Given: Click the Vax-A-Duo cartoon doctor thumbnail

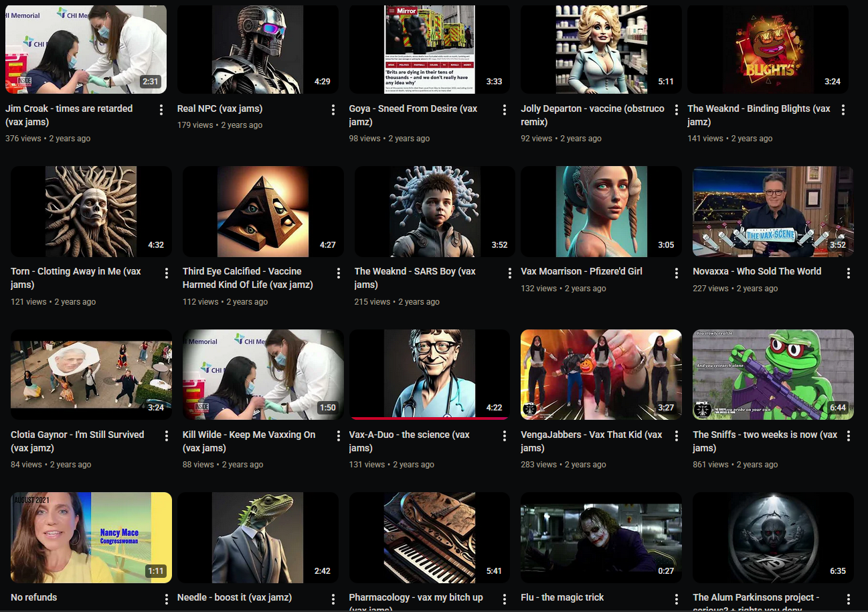Looking at the screenshot, I should tap(430, 375).
